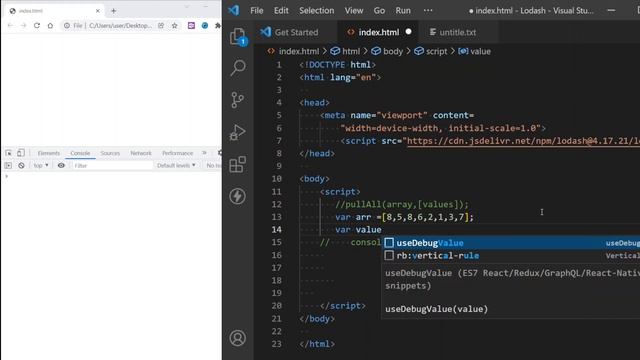Switch to Sources tab in DevTools
Image resolution: width=640 pixels, height=360 pixels.
coord(110,153)
